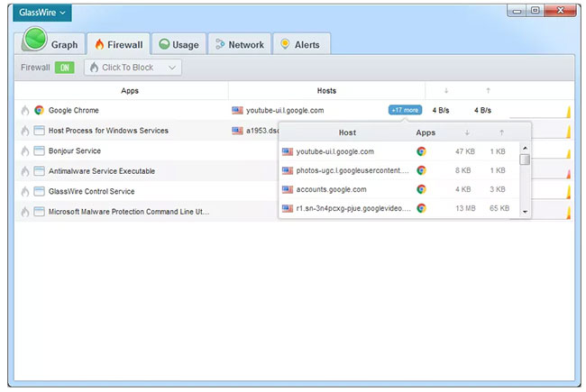Screen dimensions: 586x392
Task: Switch to the Firewall tab
Action: pos(119,44)
